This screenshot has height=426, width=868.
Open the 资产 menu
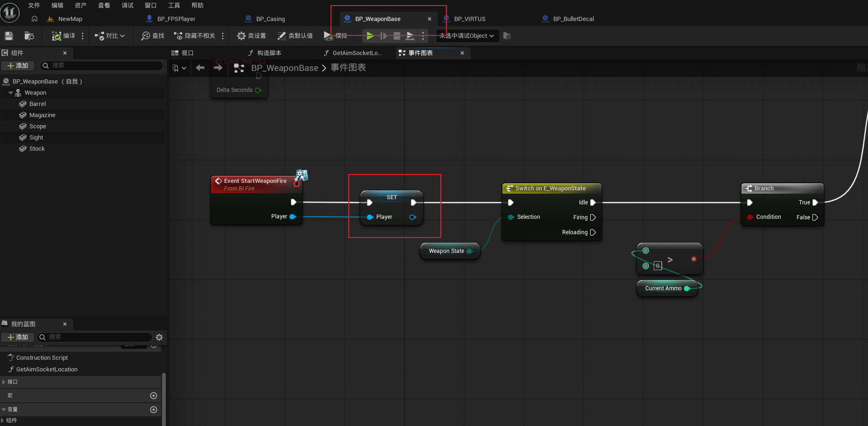tap(81, 6)
